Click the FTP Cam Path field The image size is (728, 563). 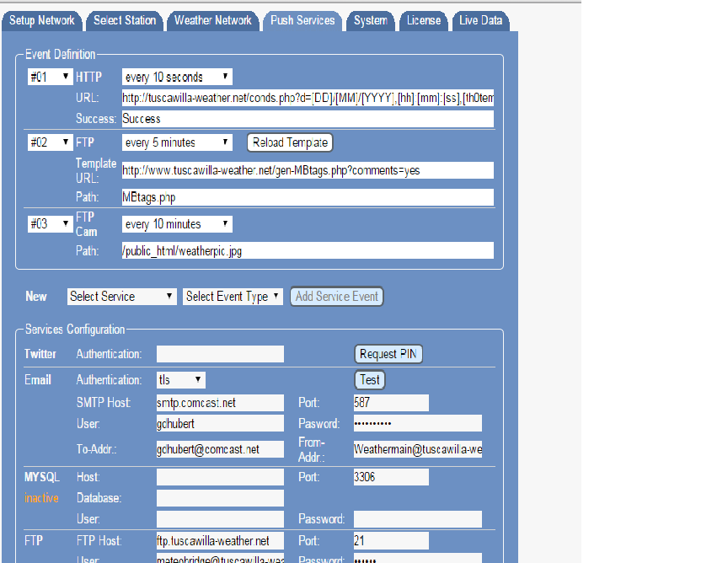click(x=307, y=250)
